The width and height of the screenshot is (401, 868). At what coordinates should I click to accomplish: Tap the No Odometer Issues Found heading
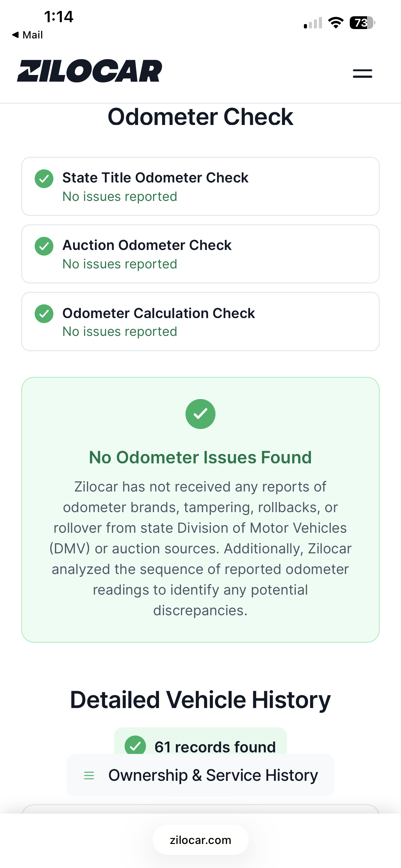200,457
